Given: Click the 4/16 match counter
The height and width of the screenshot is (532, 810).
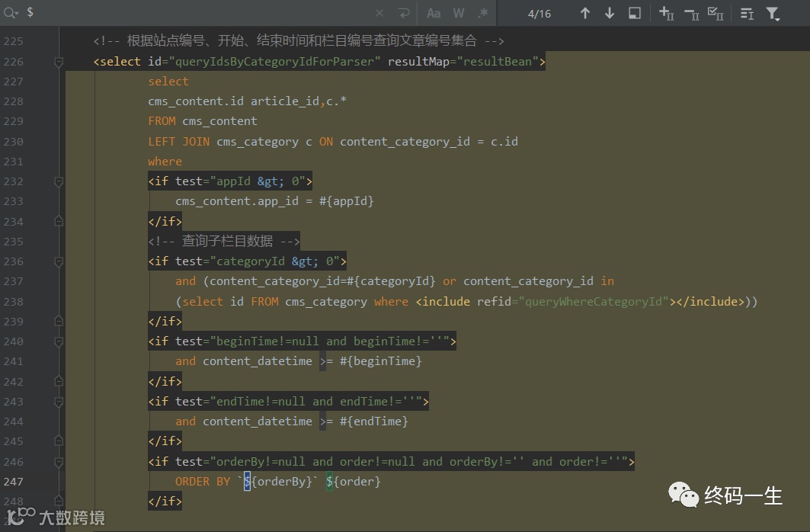Looking at the screenshot, I should (539, 14).
